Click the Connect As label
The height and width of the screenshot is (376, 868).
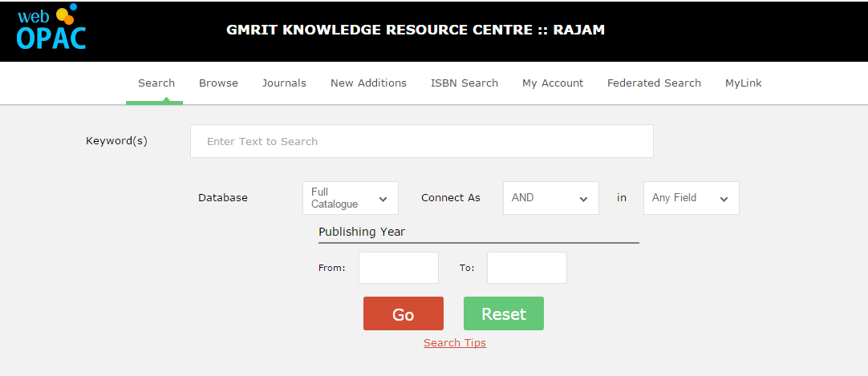tap(451, 198)
